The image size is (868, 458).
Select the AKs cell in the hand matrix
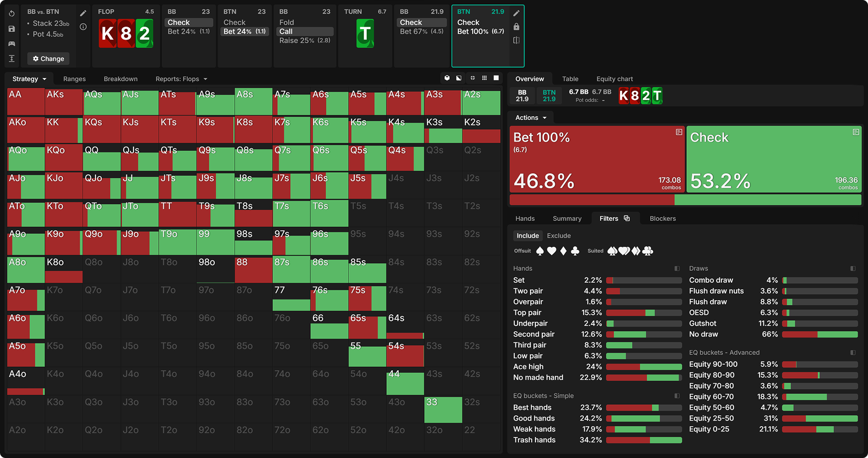click(63, 102)
